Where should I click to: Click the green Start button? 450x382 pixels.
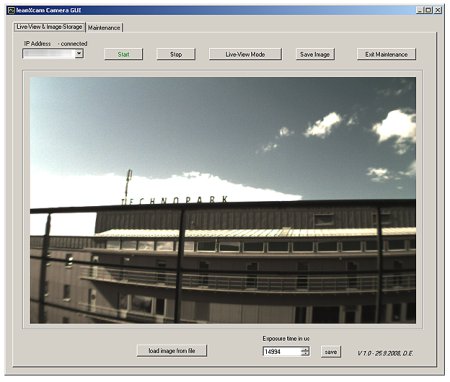pos(123,54)
